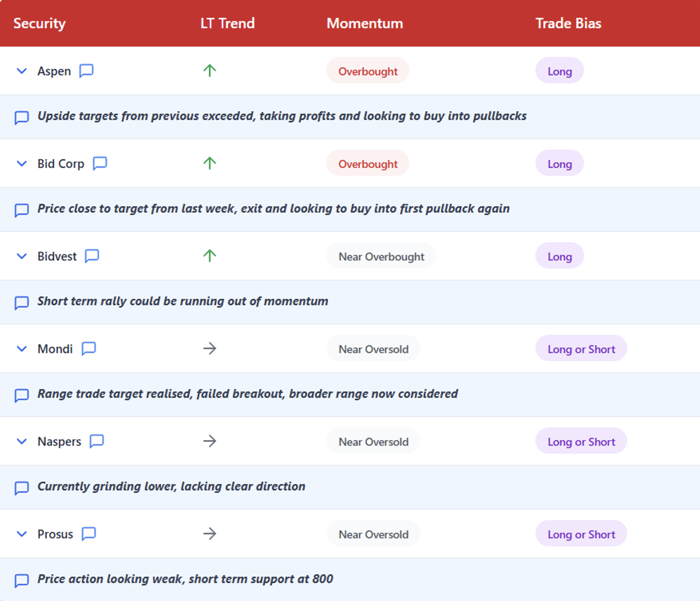This screenshot has width=700, height=601.
Task: Click the Naspers comment bubble icon
Action: (97, 441)
